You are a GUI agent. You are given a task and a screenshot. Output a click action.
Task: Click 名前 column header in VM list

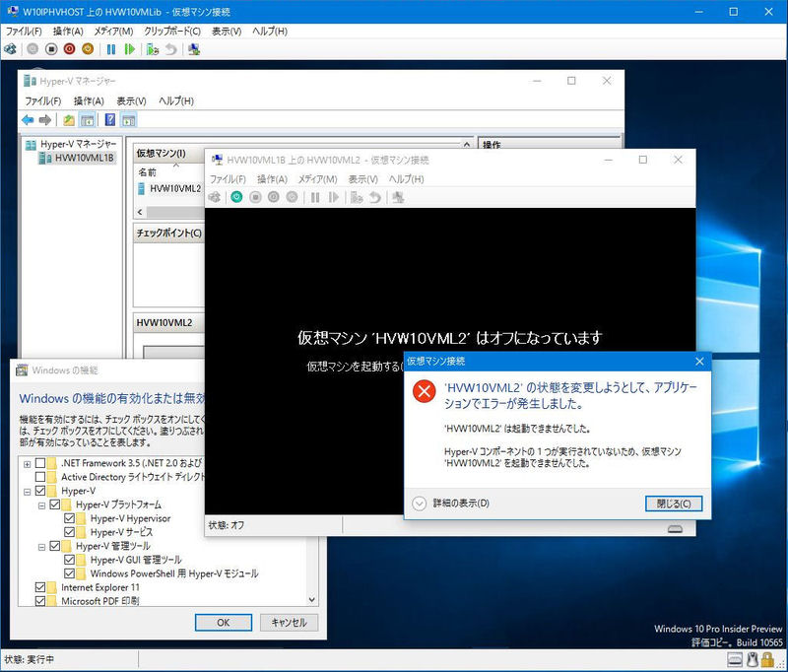click(x=147, y=172)
